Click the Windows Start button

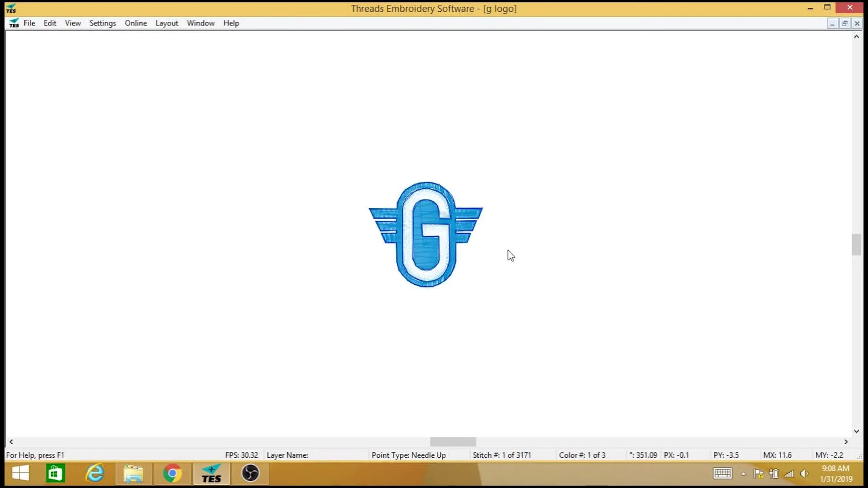tap(20, 472)
